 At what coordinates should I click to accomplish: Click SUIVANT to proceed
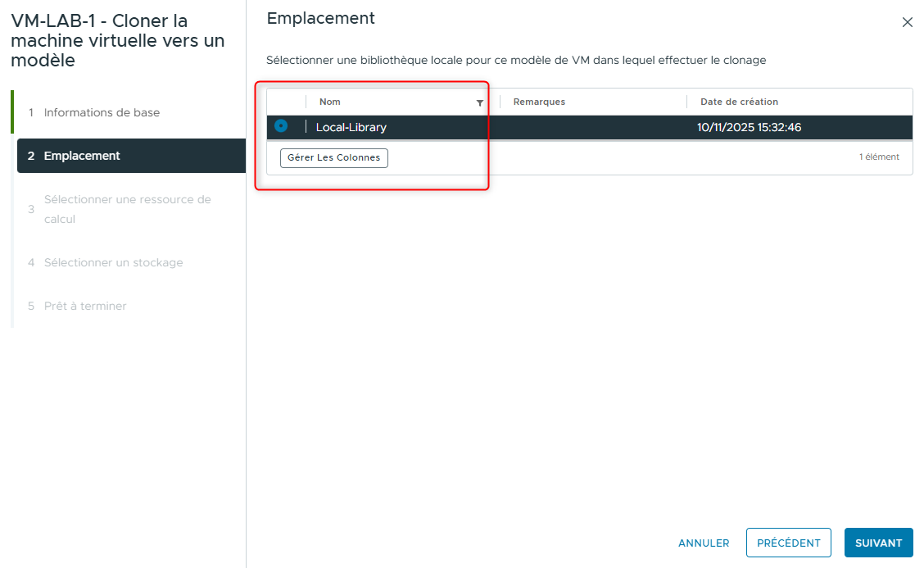click(878, 543)
